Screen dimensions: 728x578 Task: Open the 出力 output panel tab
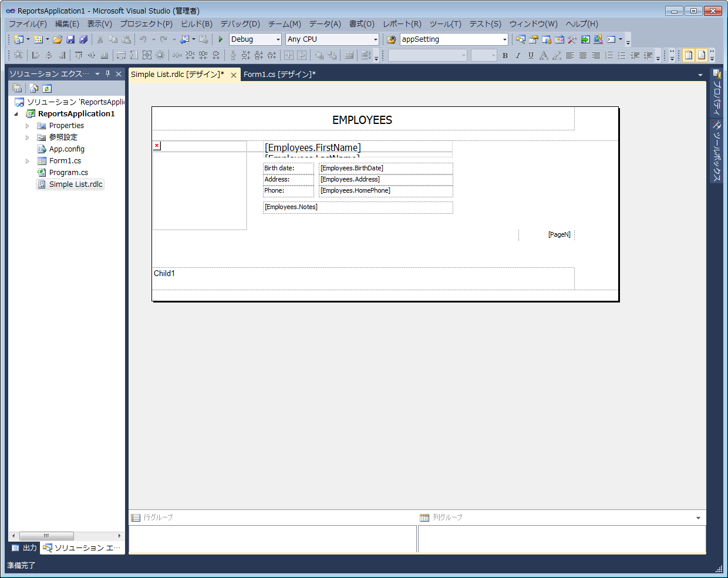tap(24, 548)
